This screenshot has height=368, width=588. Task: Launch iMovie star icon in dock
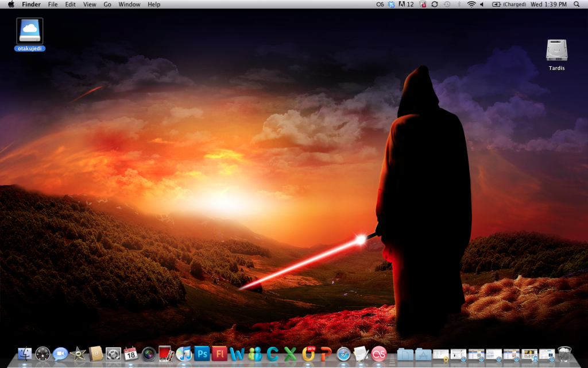tap(78, 354)
